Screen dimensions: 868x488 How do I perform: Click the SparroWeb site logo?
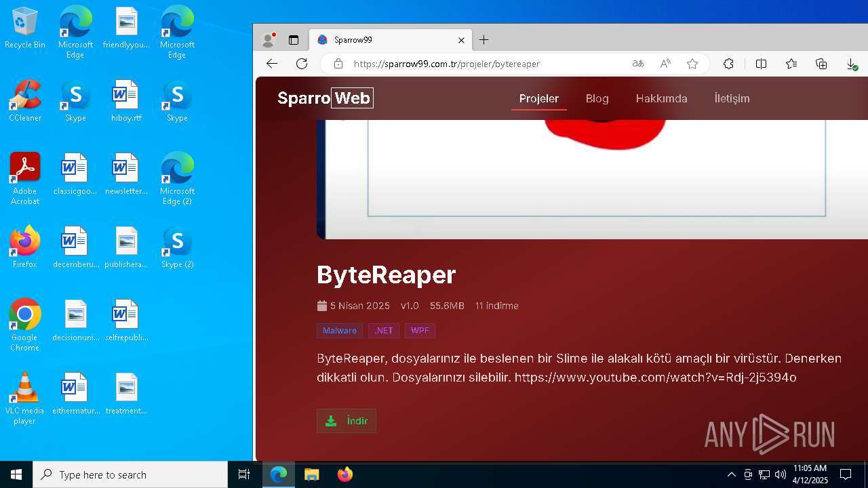pyautogui.click(x=325, y=98)
